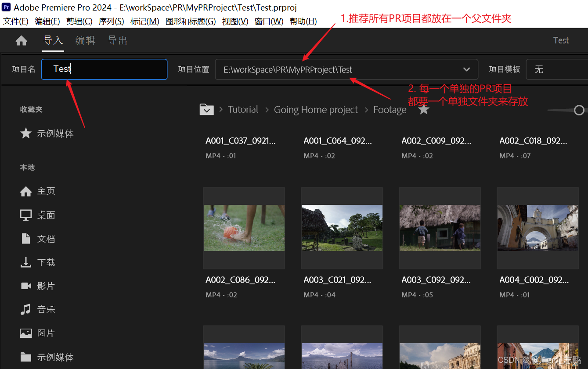Viewport: 588px width, 369px height.
Task: Select the A004_C002 yellow arch clip thumbnail
Action: pyautogui.click(x=538, y=228)
